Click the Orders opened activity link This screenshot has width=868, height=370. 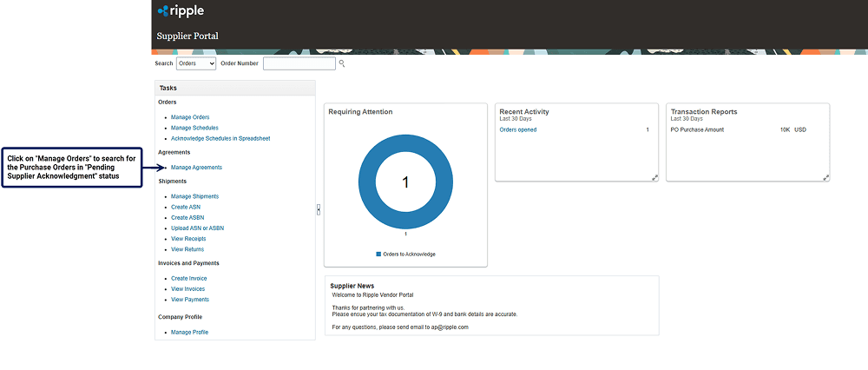pyautogui.click(x=518, y=130)
